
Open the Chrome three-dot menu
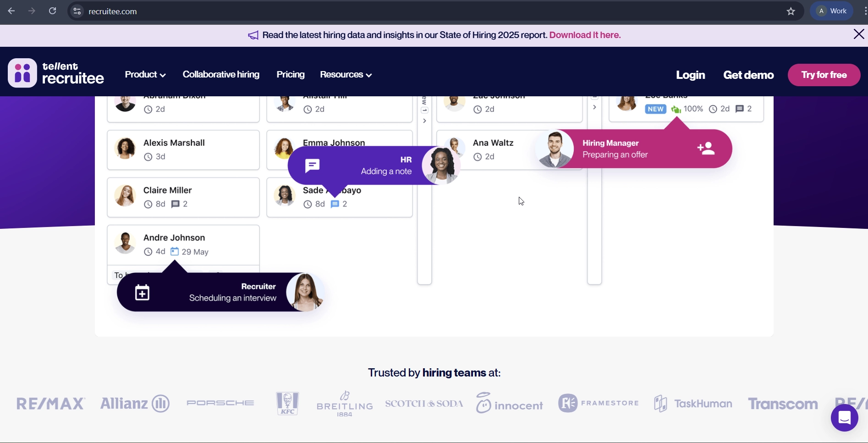point(866,11)
